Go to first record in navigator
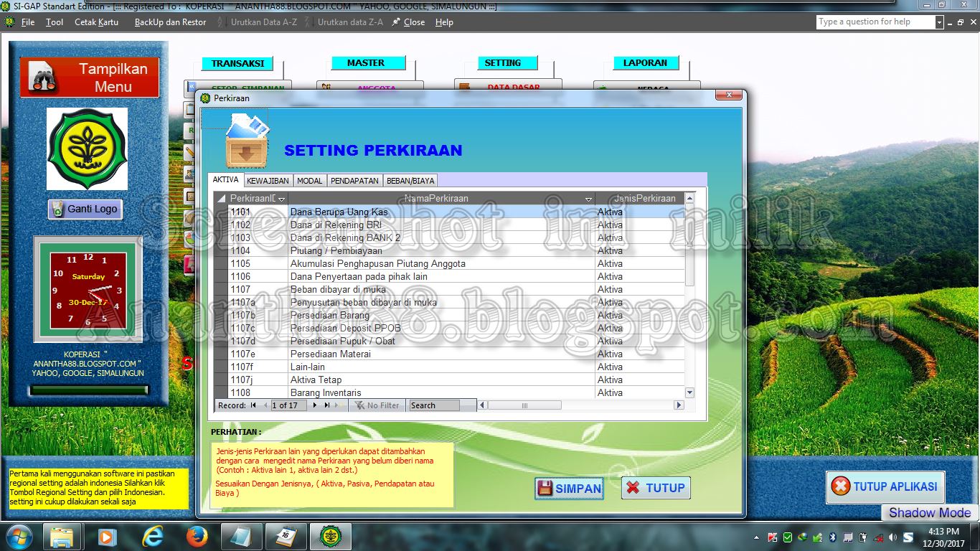Image resolution: width=980 pixels, height=551 pixels. pos(253,405)
